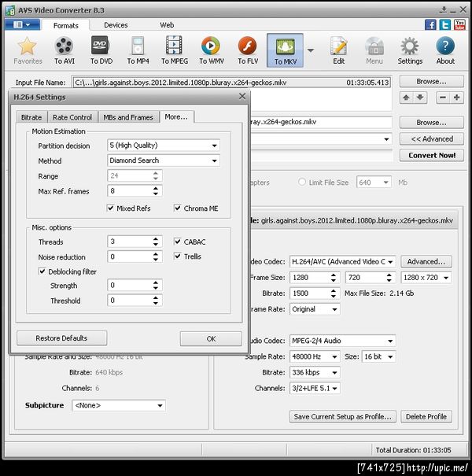Add input file with plus button
Viewport: 472px width, 476px height.
tap(456, 98)
